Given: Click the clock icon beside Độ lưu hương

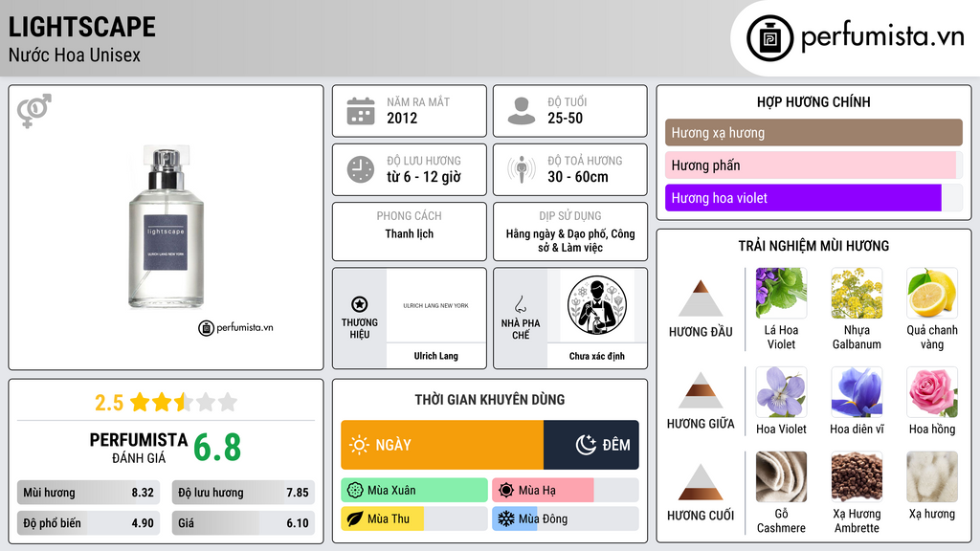Looking at the screenshot, I should coord(361,169).
